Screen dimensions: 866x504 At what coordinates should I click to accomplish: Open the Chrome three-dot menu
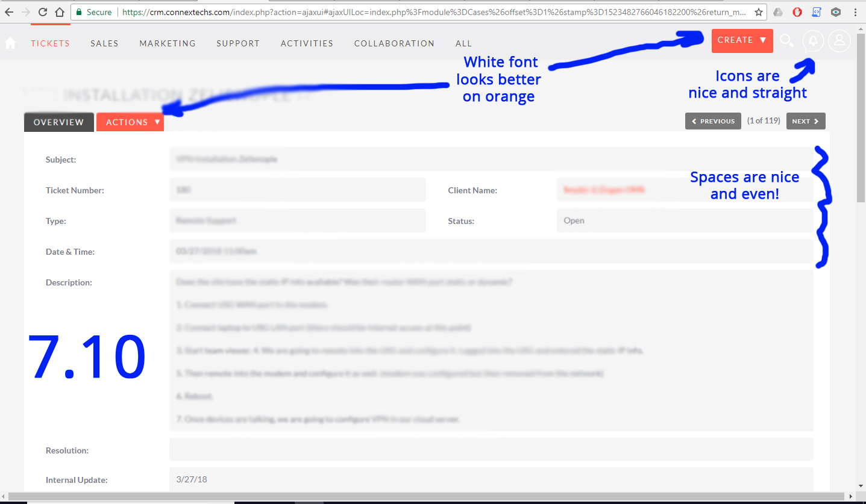855,11
